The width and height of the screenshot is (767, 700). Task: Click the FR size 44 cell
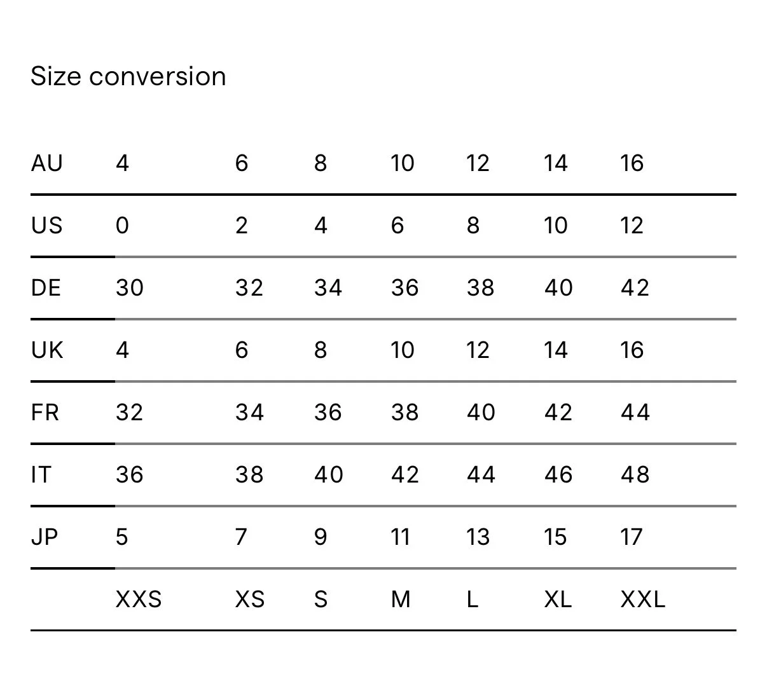635,413
